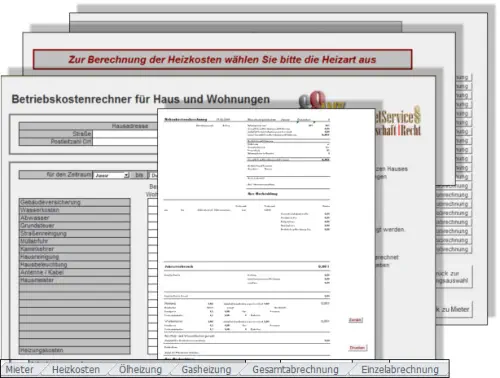Screen dimensions: 500x378
Task: Select the Hausmeister cost row
Action: pyautogui.click(x=75, y=280)
